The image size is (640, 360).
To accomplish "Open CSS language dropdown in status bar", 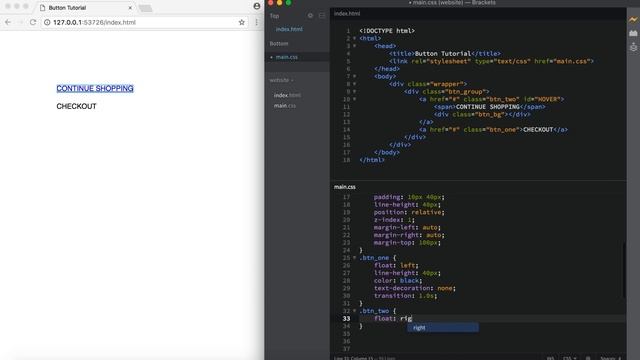I will 569,358.
